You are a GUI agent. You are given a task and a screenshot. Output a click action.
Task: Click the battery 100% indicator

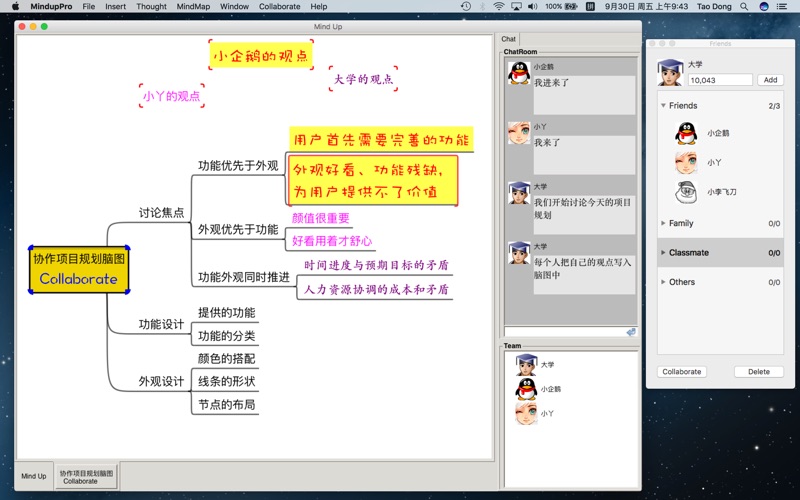[x=561, y=7]
